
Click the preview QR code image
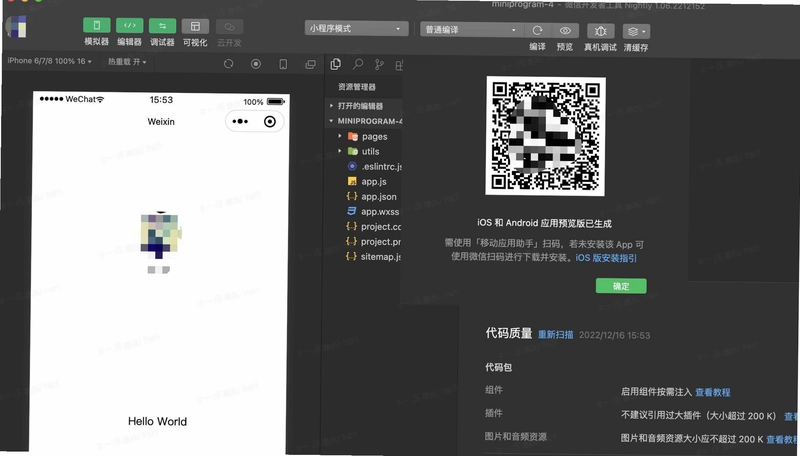[x=545, y=136]
